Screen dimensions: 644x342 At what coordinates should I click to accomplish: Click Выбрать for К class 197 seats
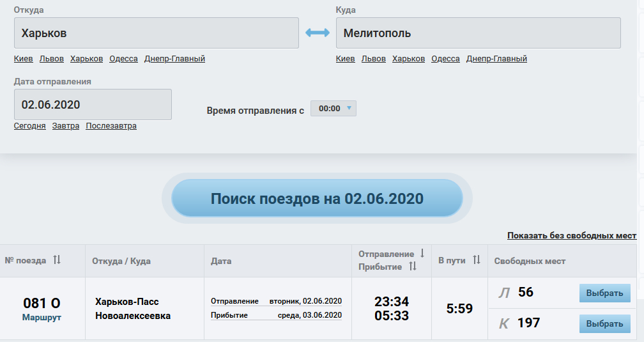605,324
